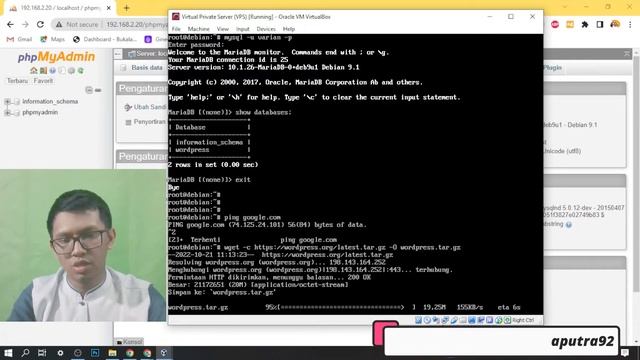Open phpMyAdmin documentation blue icon
Screen dimensions: 640x360
click(x=53, y=71)
